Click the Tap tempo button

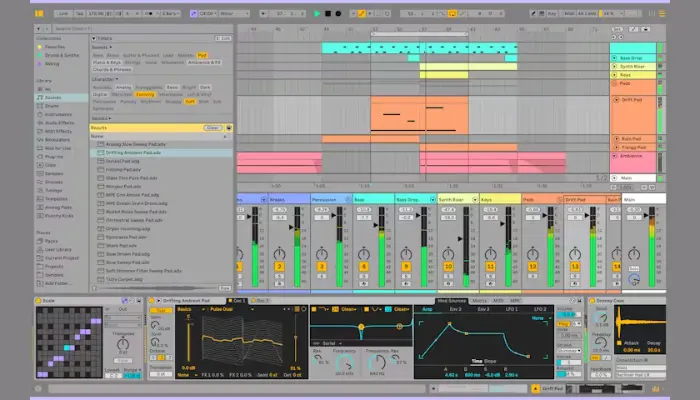click(79, 14)
